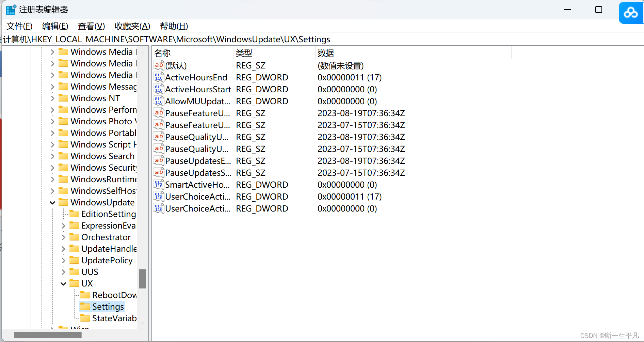Click the Settings folder icon
The height and width of the screenshot is (342, 644).
85,307
